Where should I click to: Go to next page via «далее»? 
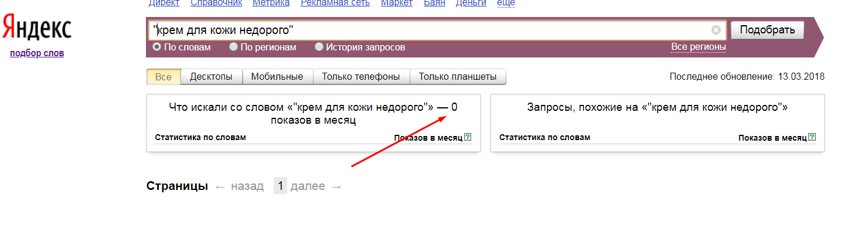[x=308, y=186]
